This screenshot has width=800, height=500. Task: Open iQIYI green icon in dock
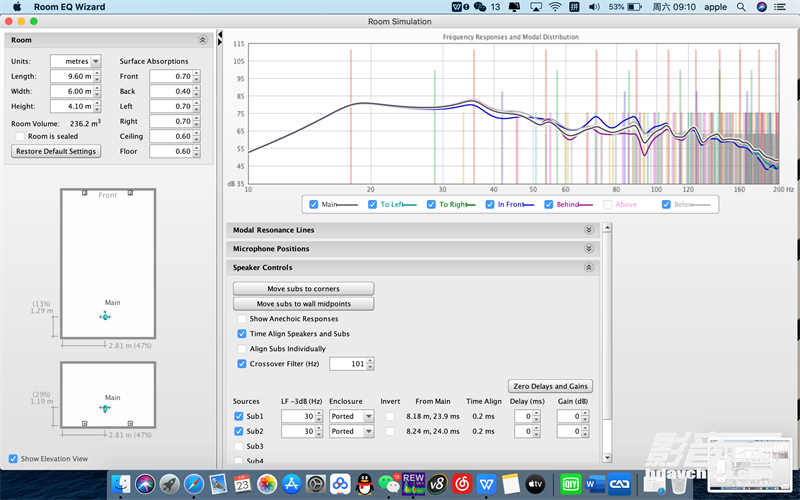(570, 484)
